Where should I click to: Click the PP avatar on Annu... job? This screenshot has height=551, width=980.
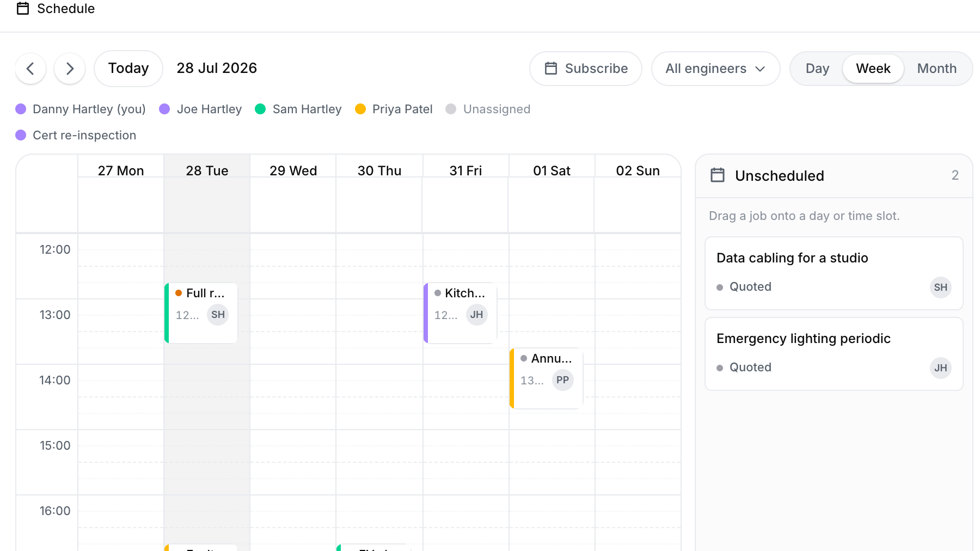click(562, 380)
